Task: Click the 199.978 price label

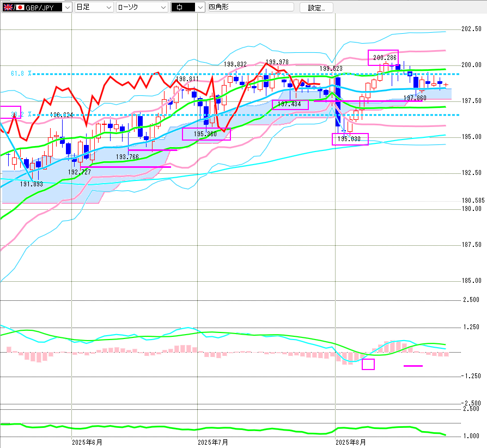Action: click(x=277, y=62)
